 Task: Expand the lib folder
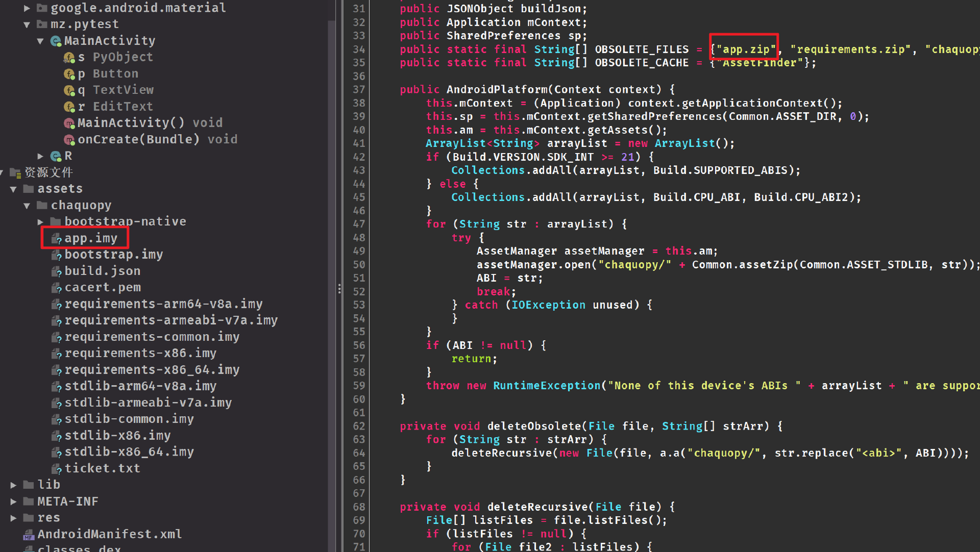pyautogui.click(x=14, y=485)
